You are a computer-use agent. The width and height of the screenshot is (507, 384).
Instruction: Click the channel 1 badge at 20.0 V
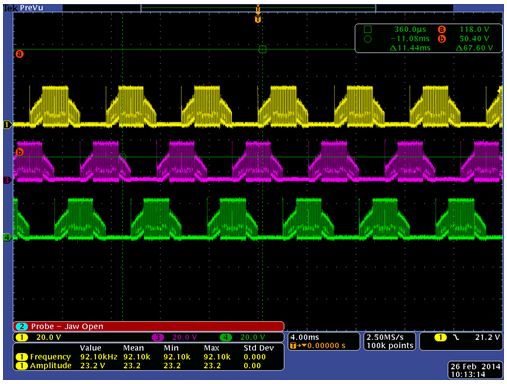[x=22, y=337]
